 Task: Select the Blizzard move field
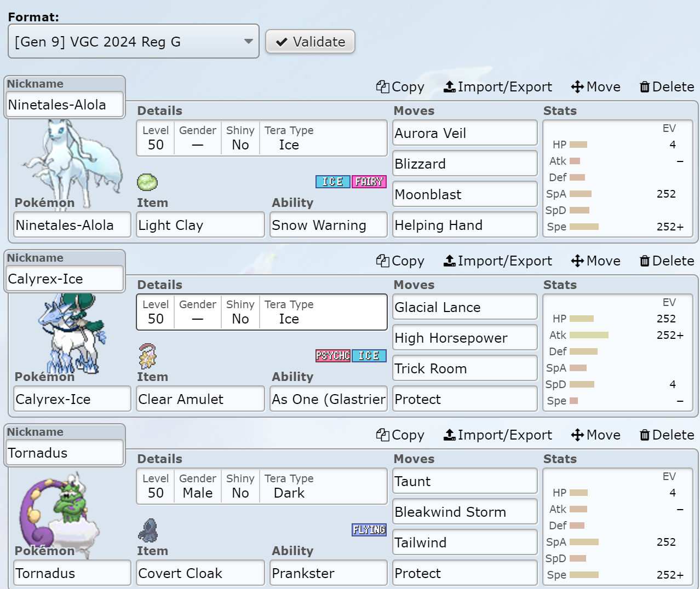[x=465, y=164]
